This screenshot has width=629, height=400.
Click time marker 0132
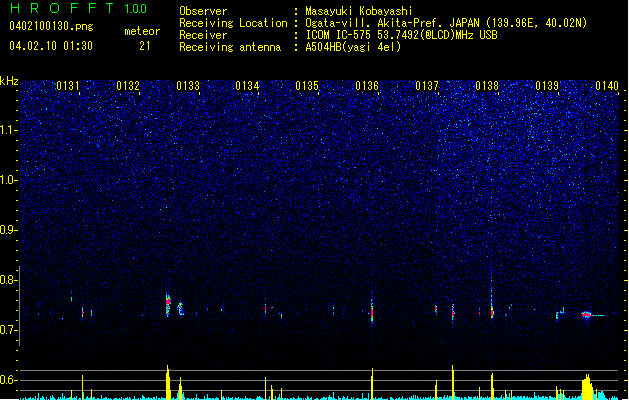coord(128,86)
